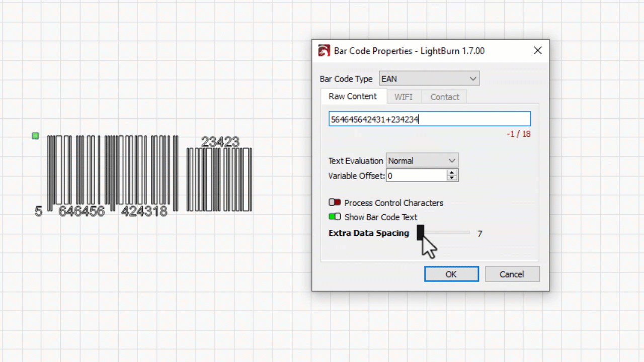Click the Bar Code Type dropdown chevron
644x362 pixels.
[x=472, y=78]
